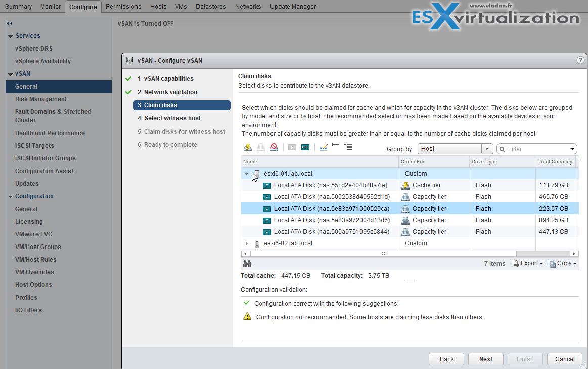Viewport: 588px width, 369px height.
Task: Click the collapse all groups icon
Action: 336,145
